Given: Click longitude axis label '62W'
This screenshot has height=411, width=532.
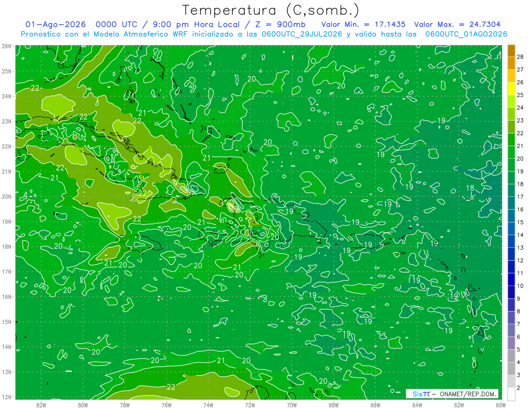Looking at the screenshot, I should (459, 405).
